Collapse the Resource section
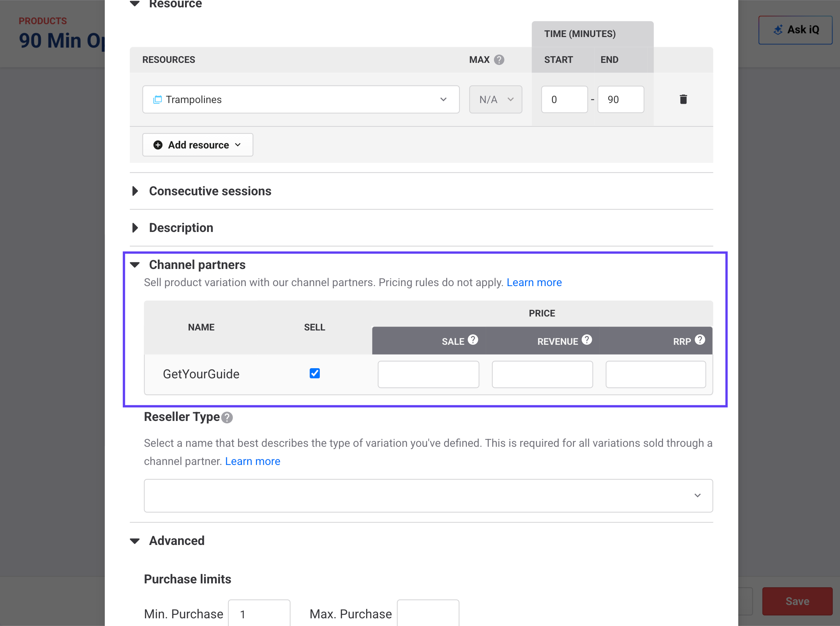The width and height of the screenshot is (840, 626). (135, 4)
